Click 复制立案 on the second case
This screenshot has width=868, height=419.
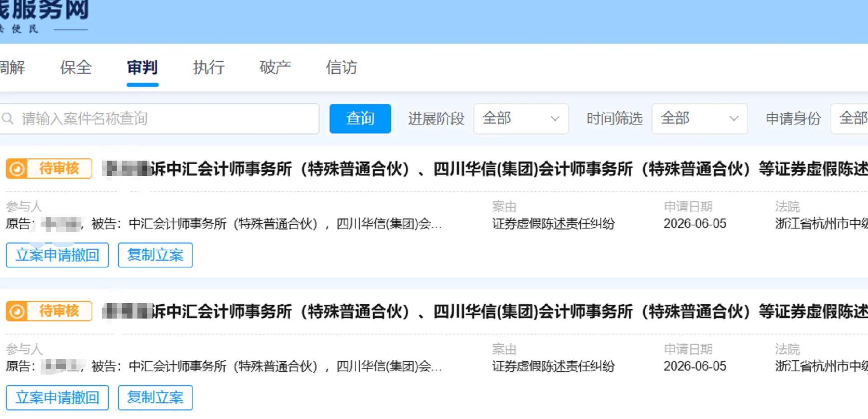coord(156,397)
